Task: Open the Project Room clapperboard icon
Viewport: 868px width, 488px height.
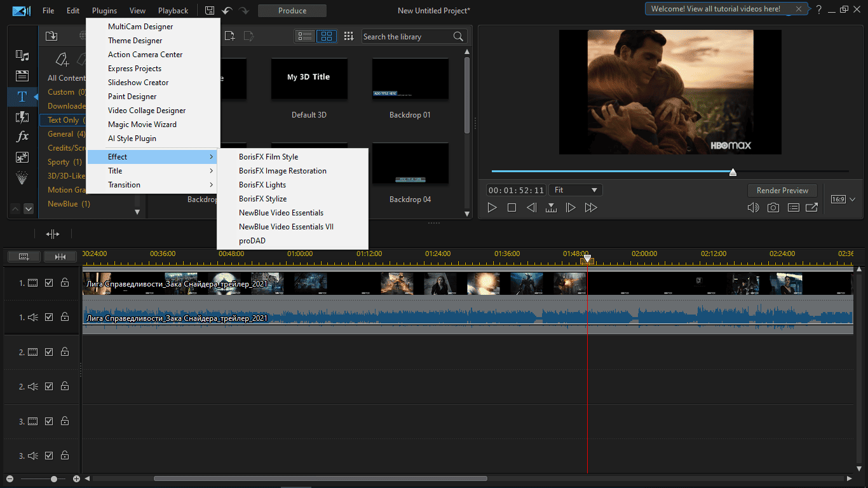Action: point(22,76)
